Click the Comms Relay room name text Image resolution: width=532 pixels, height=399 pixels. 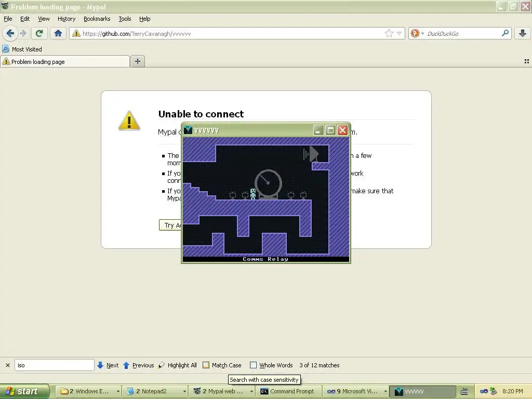tap(265, 259)
